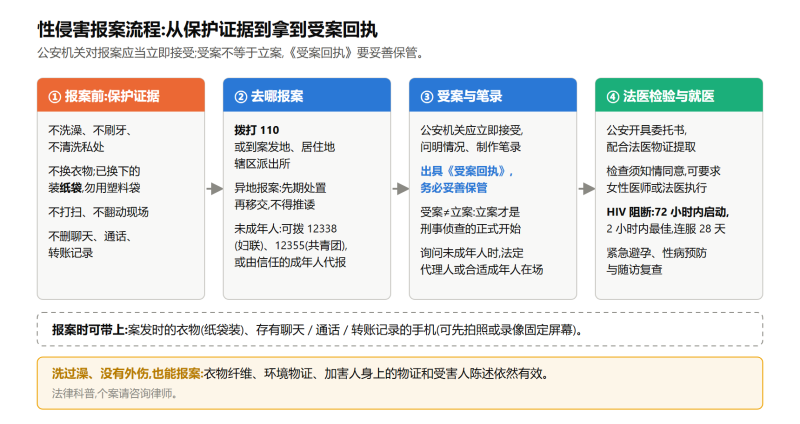Image resolution: width=800 pixels, height=424 pixels.
Task: Click the item '公安机关应立即接受, 问明情况、制作笔录'
Action: pyautogui.click(x=471, y=138)
